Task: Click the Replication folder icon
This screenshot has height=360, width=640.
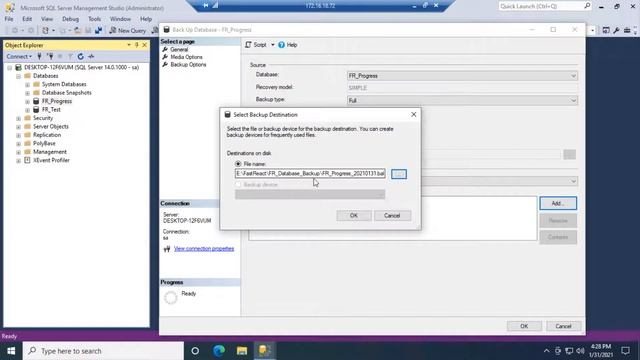Action: (x=27, y=135)
